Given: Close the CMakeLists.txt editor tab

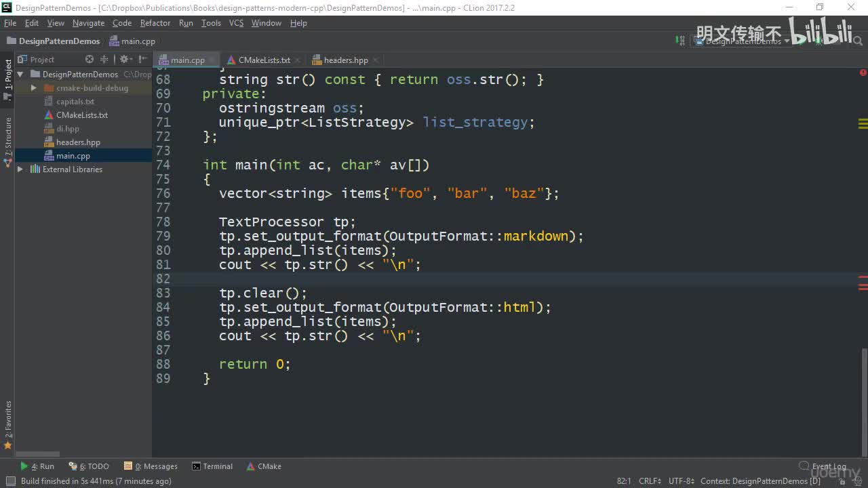Looking at the screenshot, I should (x=297, y=60).
